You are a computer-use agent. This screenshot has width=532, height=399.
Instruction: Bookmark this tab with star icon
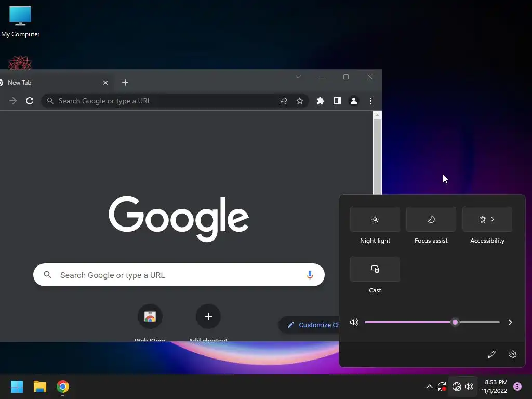coord(300,101)
